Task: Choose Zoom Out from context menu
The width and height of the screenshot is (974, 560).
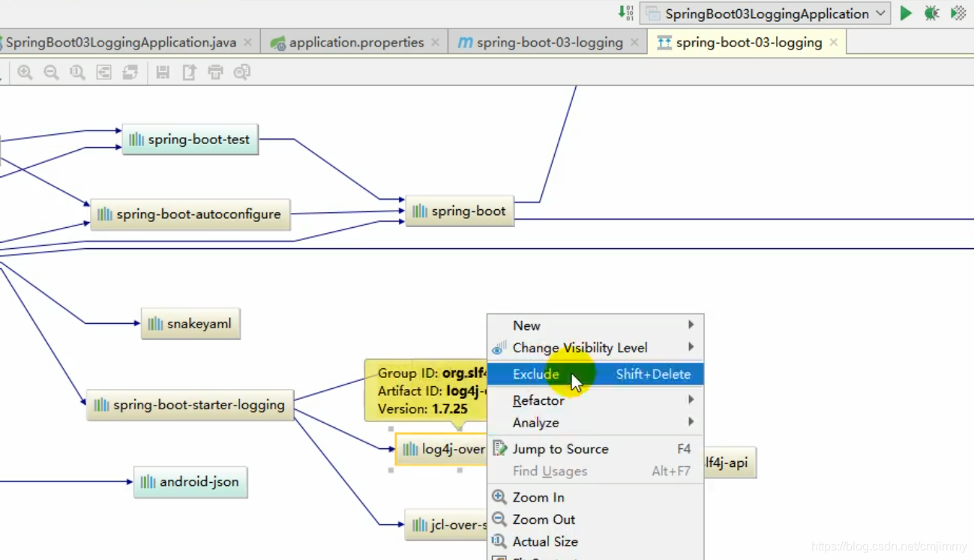Action: pos(595,520)
